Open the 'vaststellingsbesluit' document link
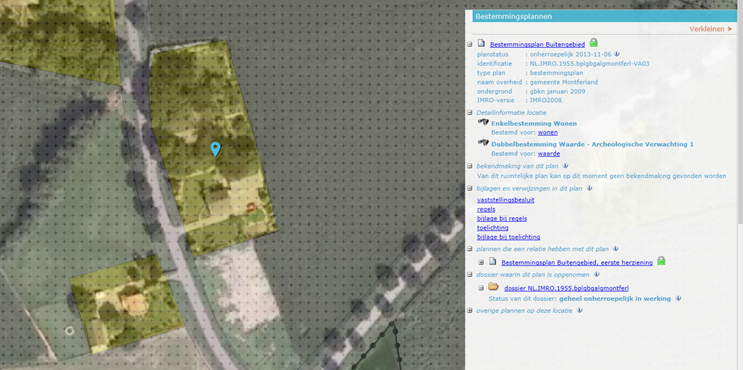 click(506, 200)
